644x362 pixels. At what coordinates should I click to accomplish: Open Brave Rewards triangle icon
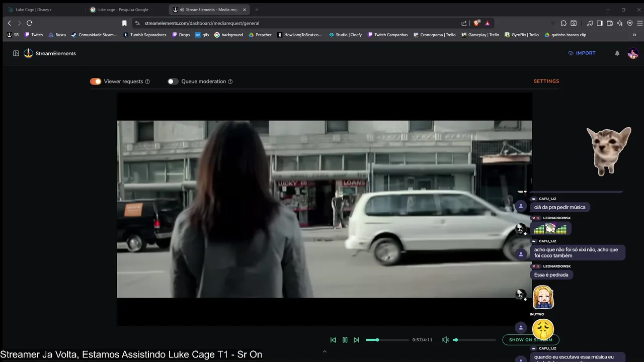coord(488,23)
